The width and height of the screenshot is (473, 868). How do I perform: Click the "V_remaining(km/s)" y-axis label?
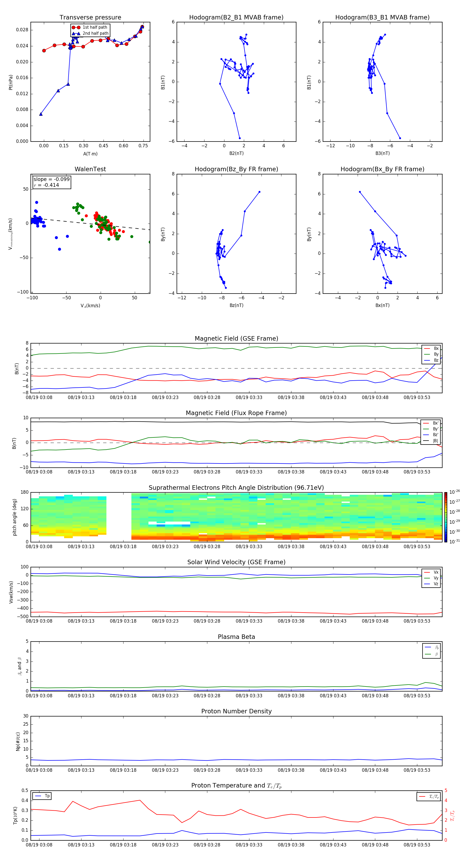pyautogui.click(x=11, y=234)
